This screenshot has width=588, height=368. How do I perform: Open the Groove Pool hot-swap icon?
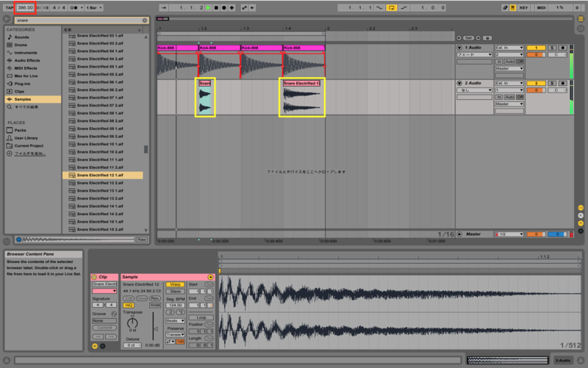[x=114, y=314]
